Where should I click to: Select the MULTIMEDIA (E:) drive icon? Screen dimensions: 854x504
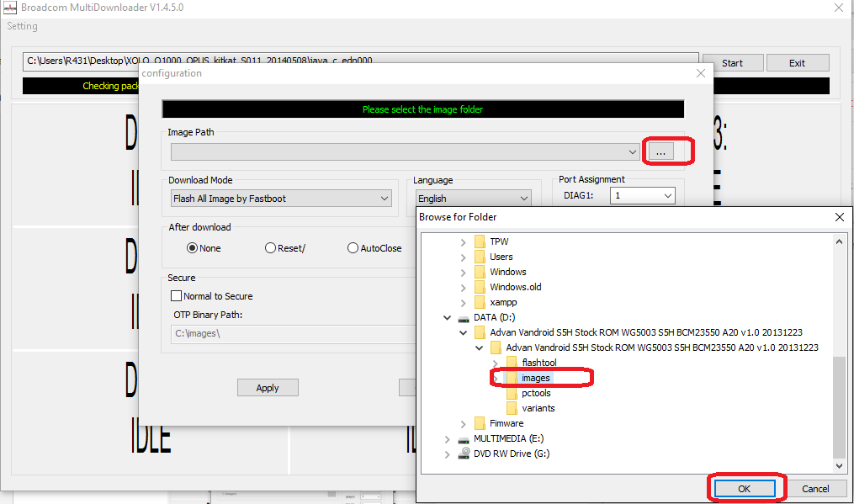pyautogui.click(x=464, y=438)
